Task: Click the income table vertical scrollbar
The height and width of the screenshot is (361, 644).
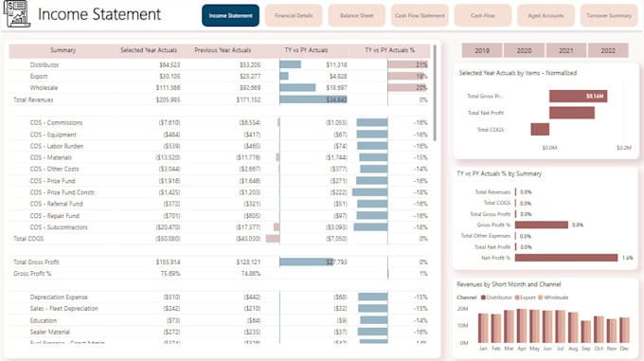Action: [435, 93]
